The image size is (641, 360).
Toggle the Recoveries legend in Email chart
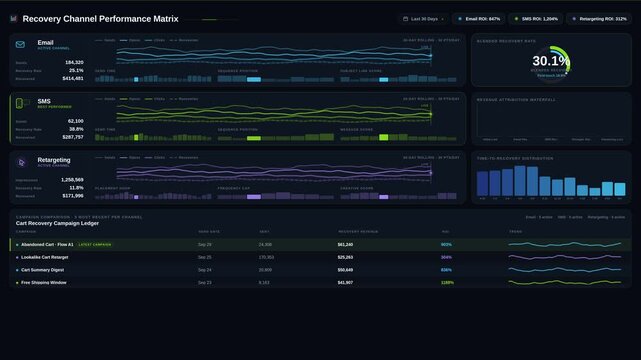[184, 40]
